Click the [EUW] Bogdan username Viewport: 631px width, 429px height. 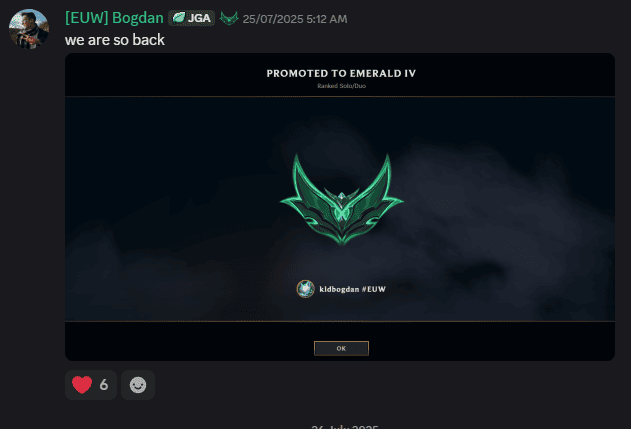[114, 18]
